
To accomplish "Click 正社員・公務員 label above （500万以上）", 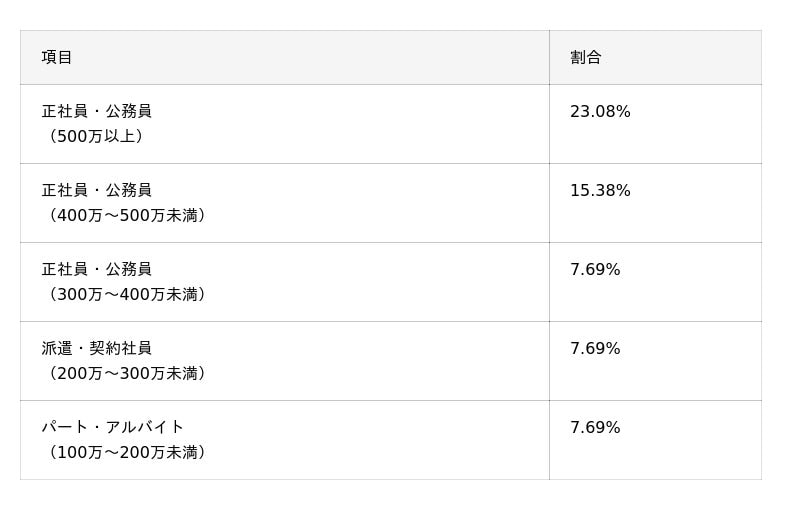I will [97, 111].
